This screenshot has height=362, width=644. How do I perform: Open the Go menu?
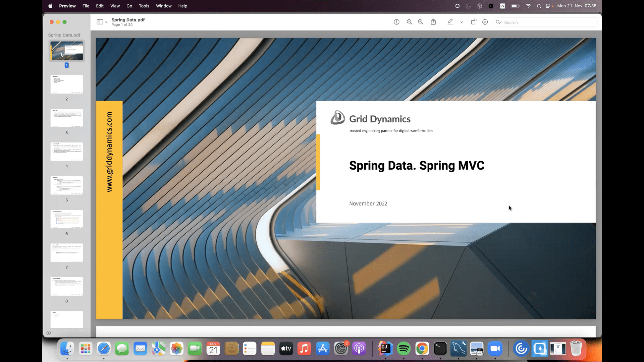coord(129,6)
